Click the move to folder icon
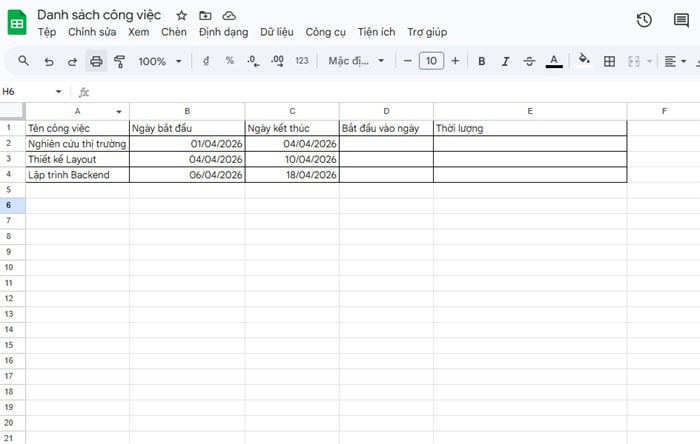 (205, 16)
